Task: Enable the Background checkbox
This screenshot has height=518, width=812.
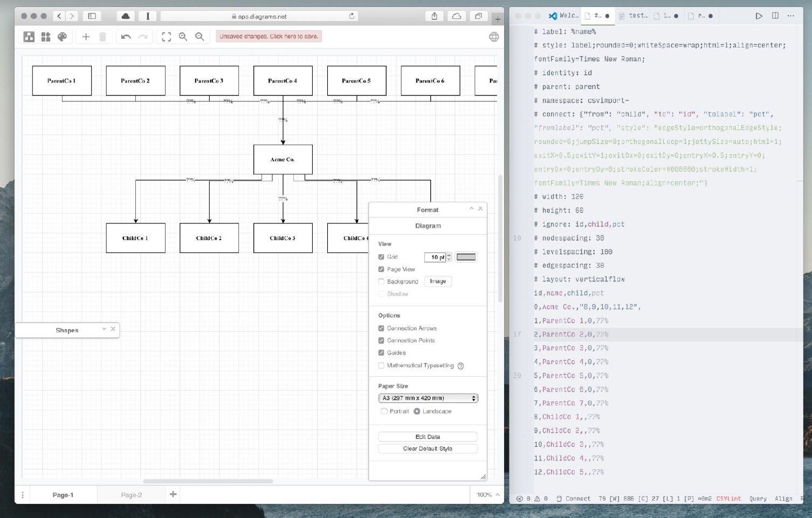Action: click(381, 282)
